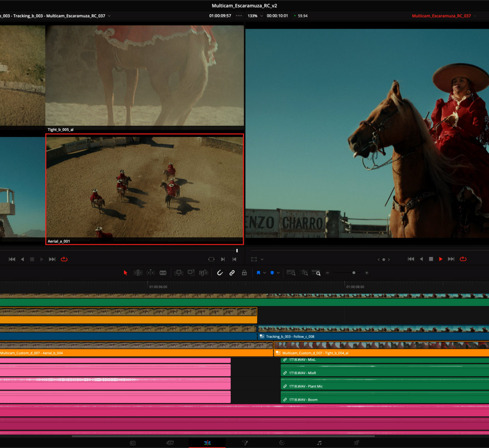This screenshot has height=448, width=489.
Task: Select the Multicam_Custom_d_007 - Tight_b_004_al clip
Action: pyautogui.click(x=382, y=349)
